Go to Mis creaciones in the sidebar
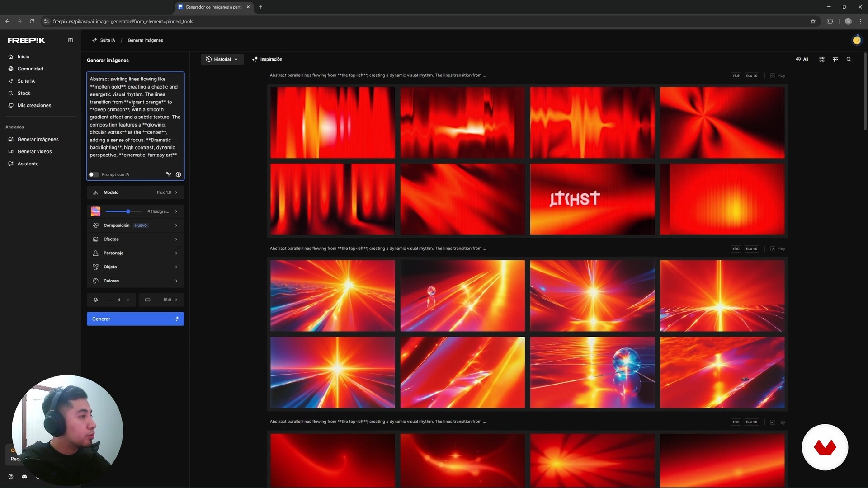Viewport: 868px width, 488px height. click(x=34, y=105)
